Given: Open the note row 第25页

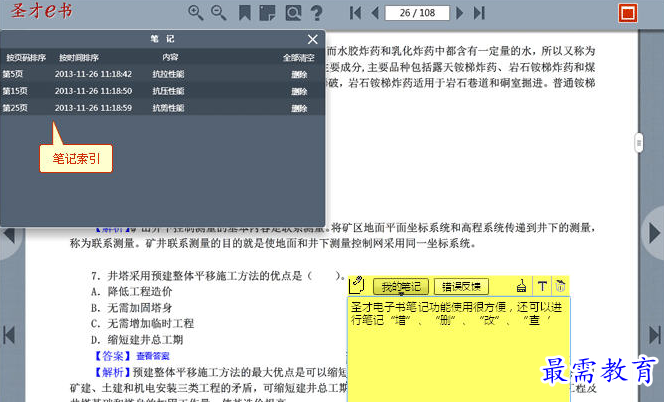Looking at the screenshot, I should click(163, 108).
